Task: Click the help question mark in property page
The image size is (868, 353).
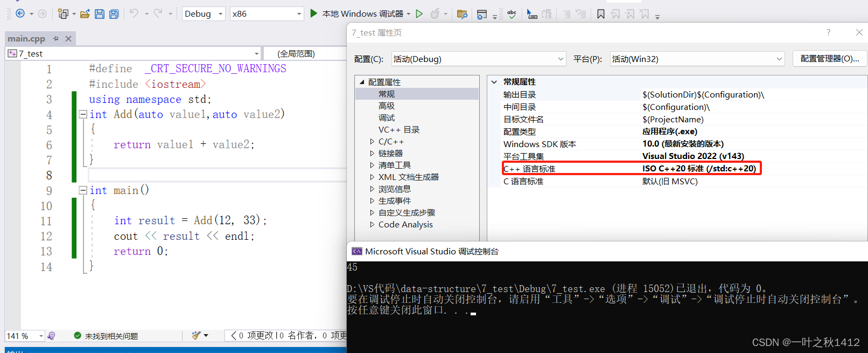Action: 829,32
